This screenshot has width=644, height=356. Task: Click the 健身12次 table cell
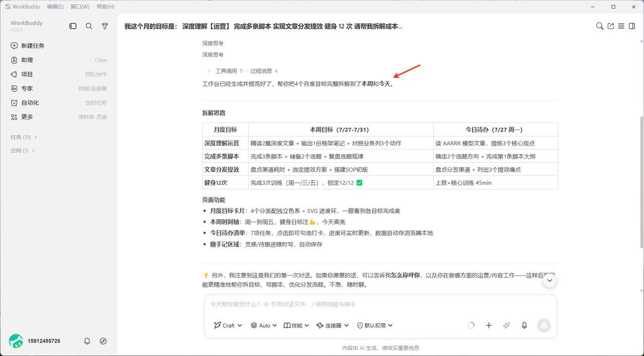click(x=225, y=183)
